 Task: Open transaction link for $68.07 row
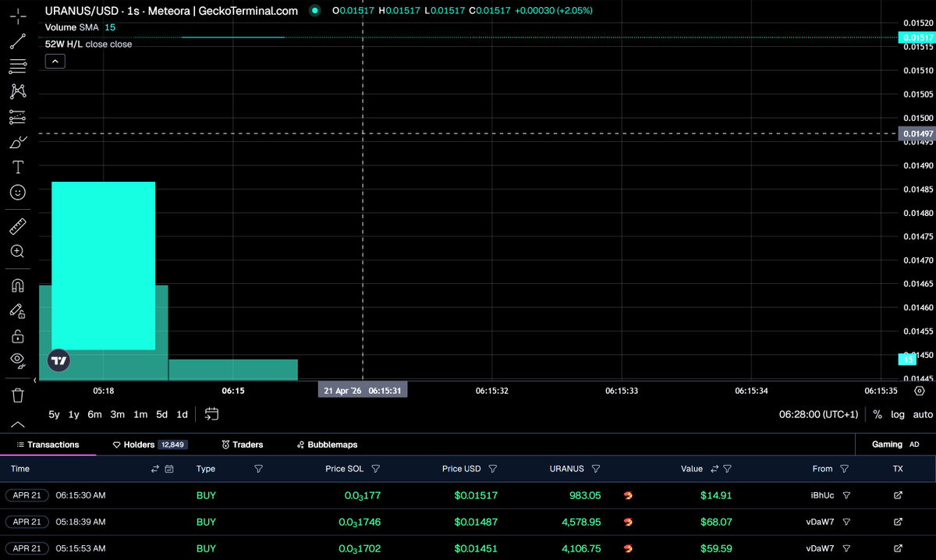pos(898,522)
